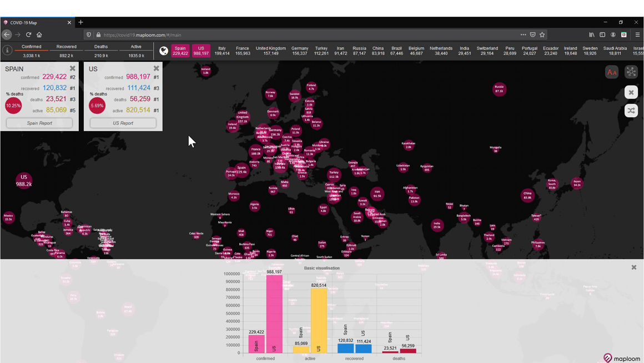This screenshot has height=363, width=644.
Task: Deselect Spain in the country bar
Action: click(180, 51)
